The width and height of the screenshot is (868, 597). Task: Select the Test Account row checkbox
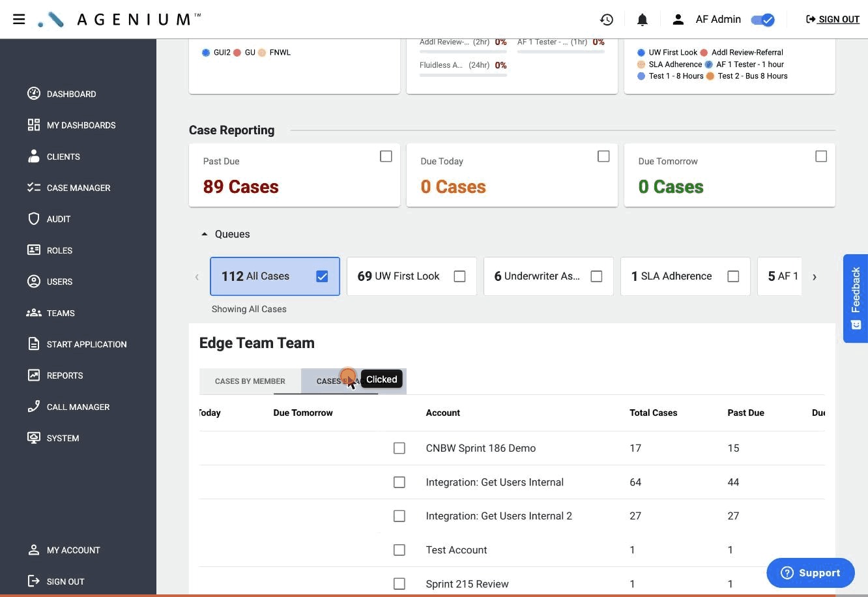click(399, 550)
